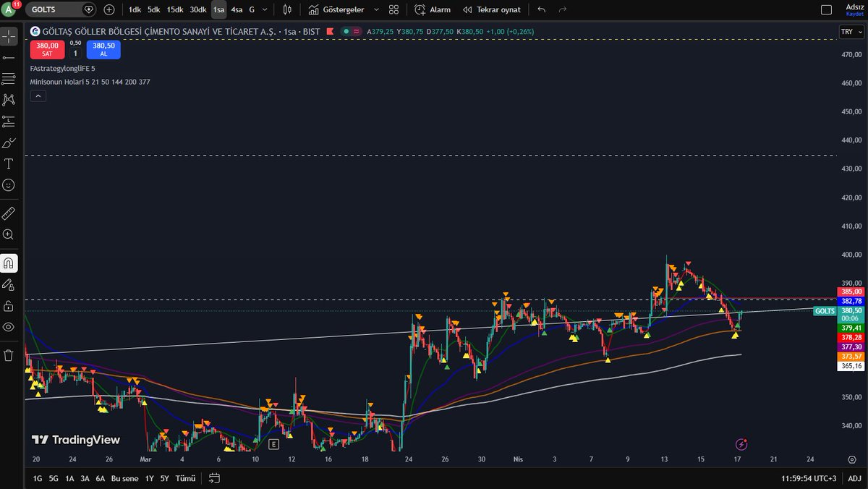Toggle lock all drawings
This screenshot has width=868, height=489.
coord(9,305)
